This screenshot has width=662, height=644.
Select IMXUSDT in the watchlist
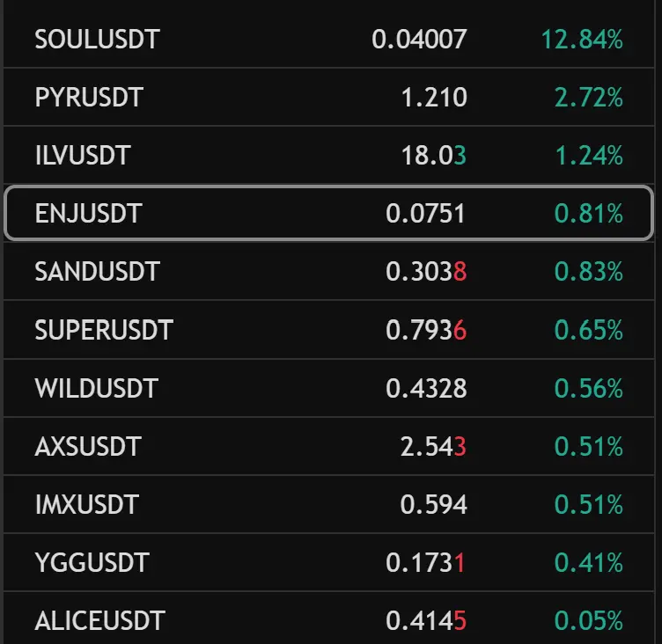tap(86, 504)
